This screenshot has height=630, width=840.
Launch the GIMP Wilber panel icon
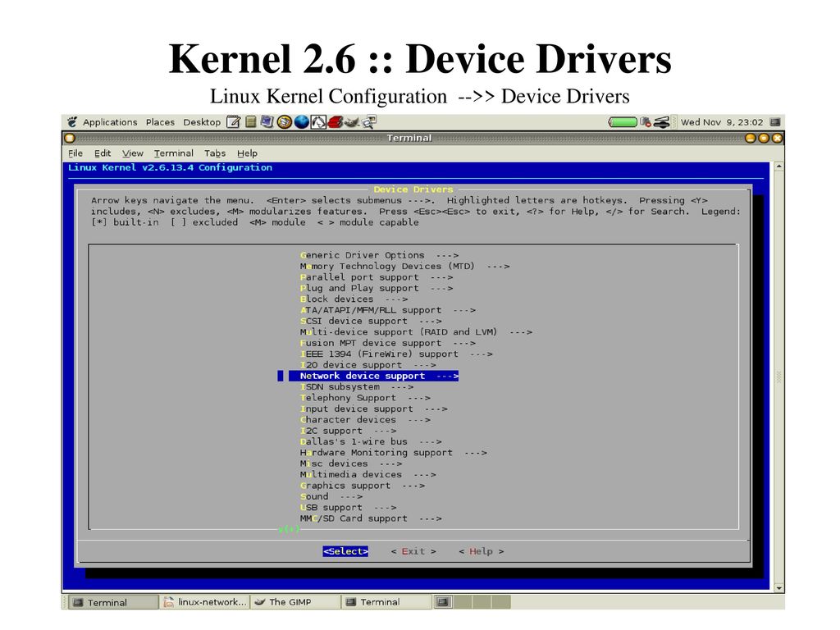[351, 122]
